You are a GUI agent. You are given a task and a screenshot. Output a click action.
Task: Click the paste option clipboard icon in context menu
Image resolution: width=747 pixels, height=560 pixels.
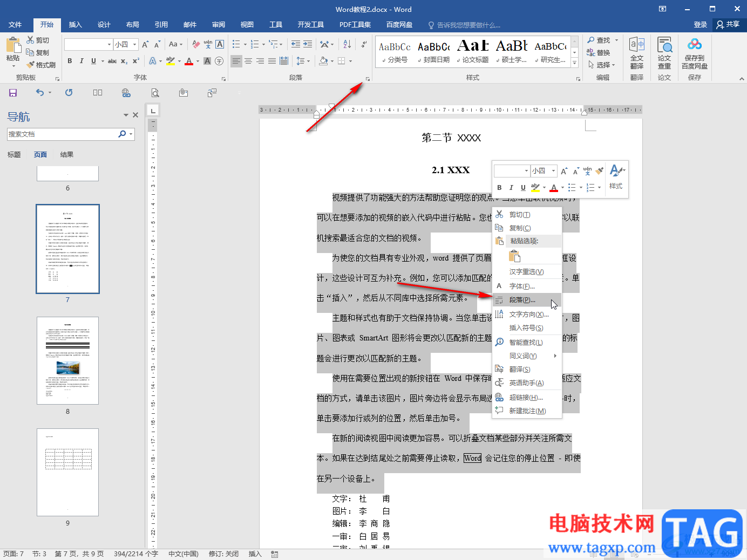[x=515, y=256]
